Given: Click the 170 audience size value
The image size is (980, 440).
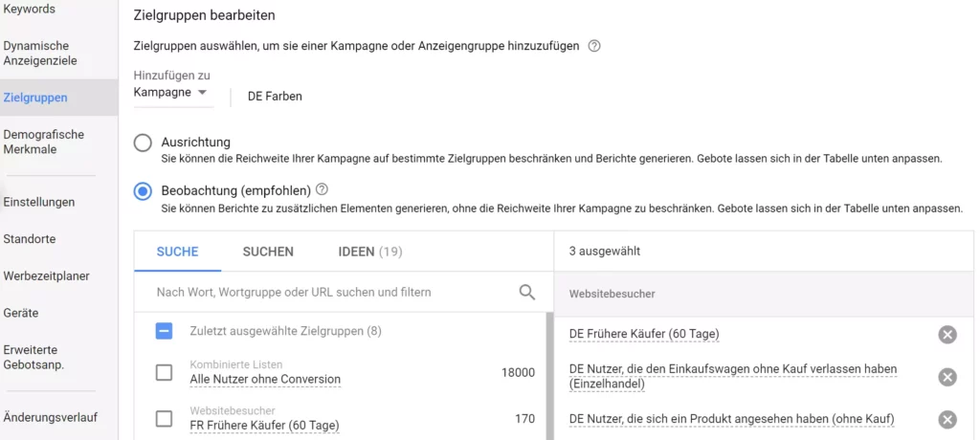Looking at the screenshot, I should [525, 419].
